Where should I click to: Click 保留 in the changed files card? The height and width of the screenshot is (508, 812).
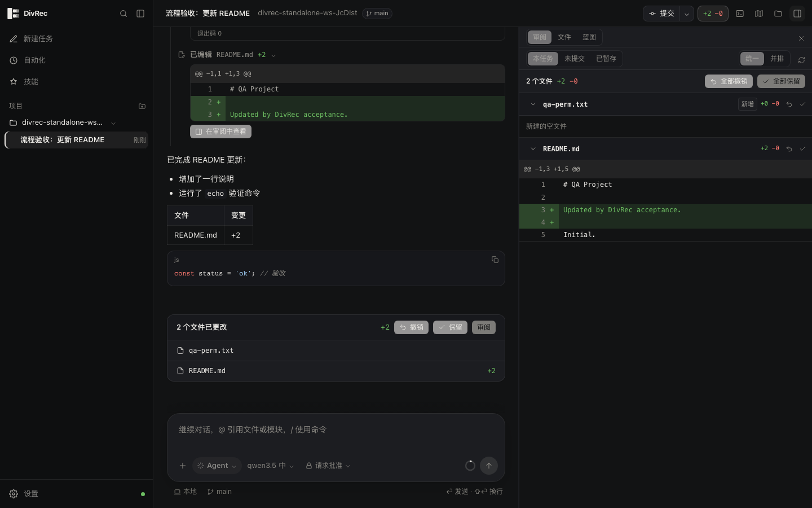450,327
